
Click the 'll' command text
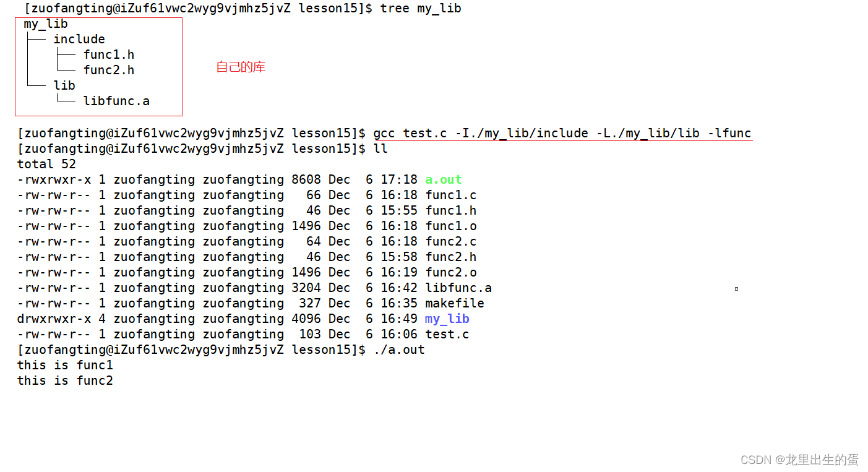pos(380,149)
